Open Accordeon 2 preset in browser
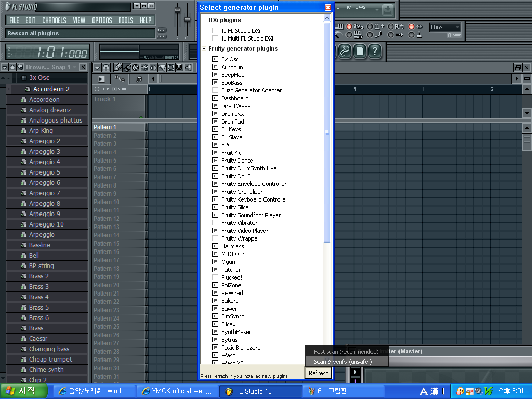 51,89
